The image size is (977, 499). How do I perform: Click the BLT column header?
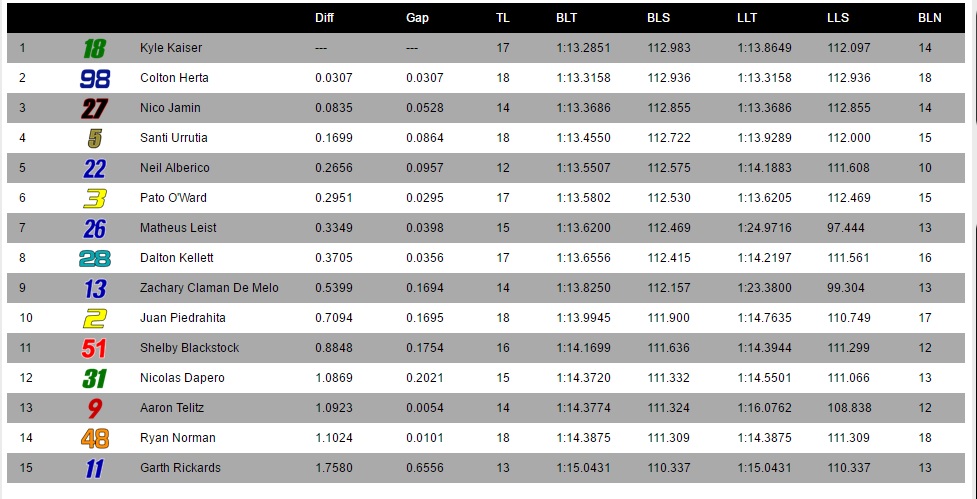(566, 18)
